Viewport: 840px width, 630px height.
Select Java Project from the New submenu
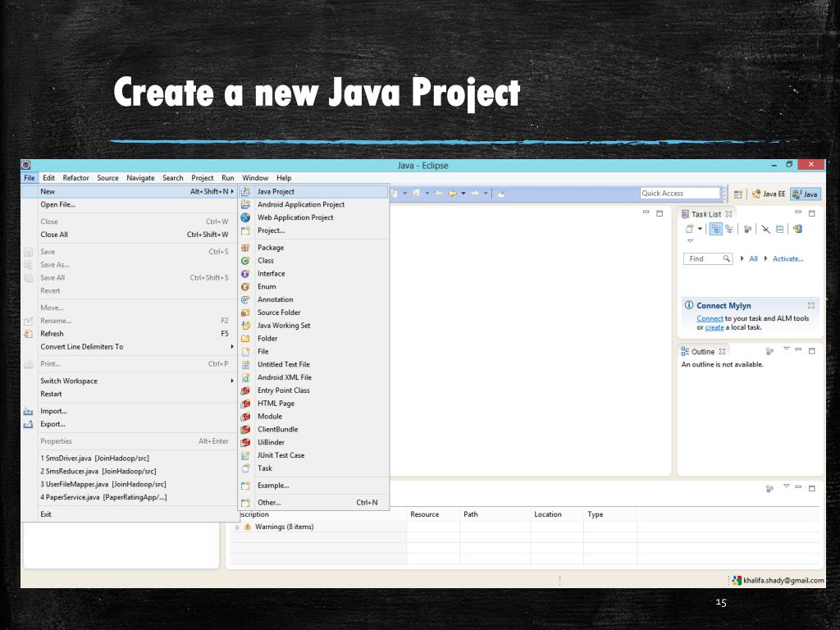[276, 191]
